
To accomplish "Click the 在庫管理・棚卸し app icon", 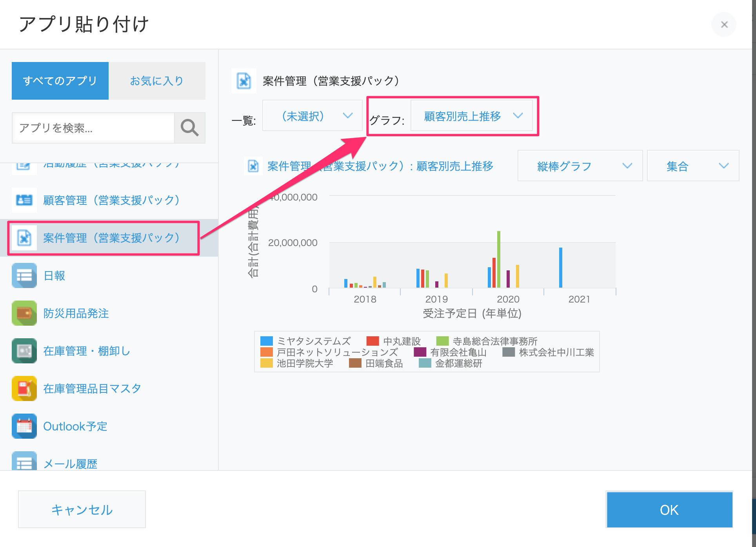I will click(x=24, y=351).
